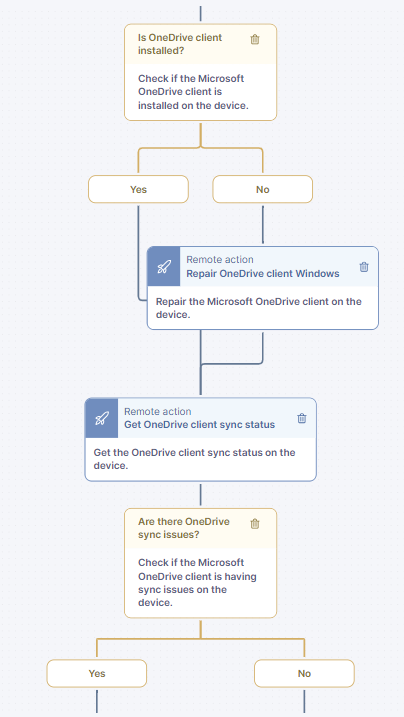Screen dimensions: 404x717
Task: Click the 'Remote action' label above Repair OneDrive
Action: pyautogui.click(x=220, y=260)
